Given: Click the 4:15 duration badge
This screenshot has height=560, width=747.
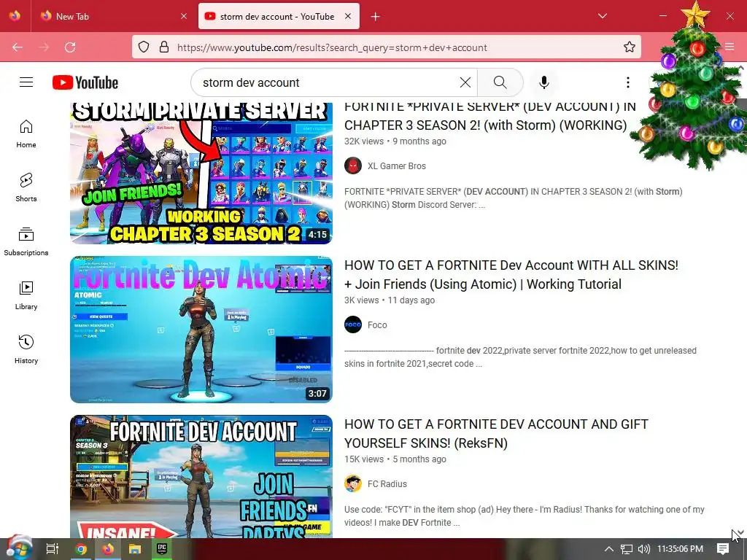Looking at the screenshot, I should pos(317,234).
